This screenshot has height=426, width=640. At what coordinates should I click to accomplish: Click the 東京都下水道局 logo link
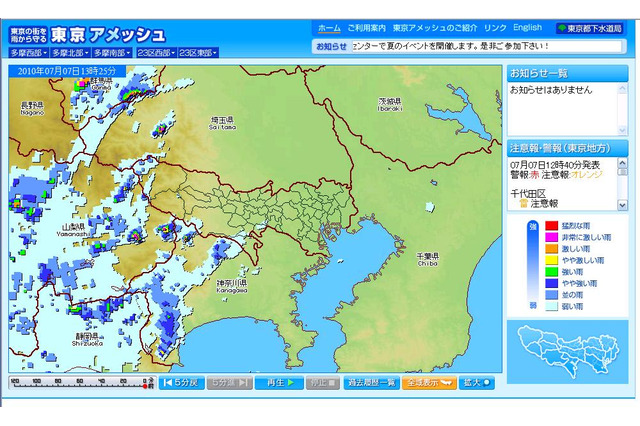tap(589, 28)
